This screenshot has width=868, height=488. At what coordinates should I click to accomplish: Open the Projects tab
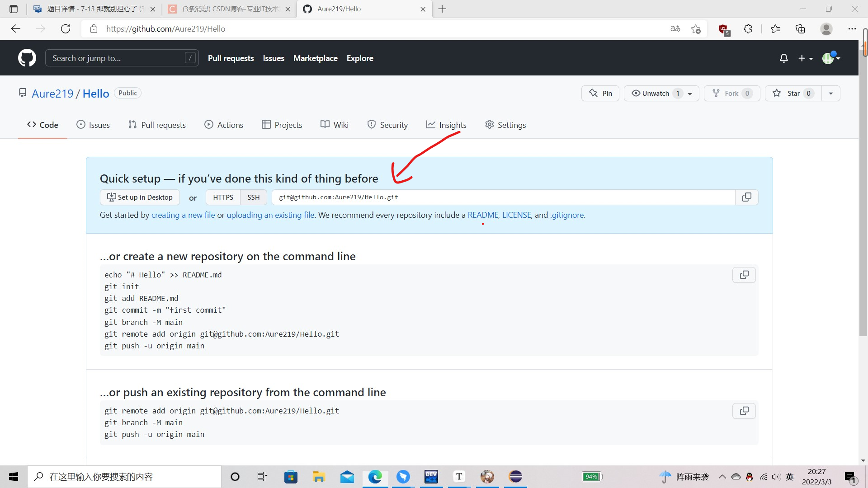pyautogui.click(x=282, y=125)
